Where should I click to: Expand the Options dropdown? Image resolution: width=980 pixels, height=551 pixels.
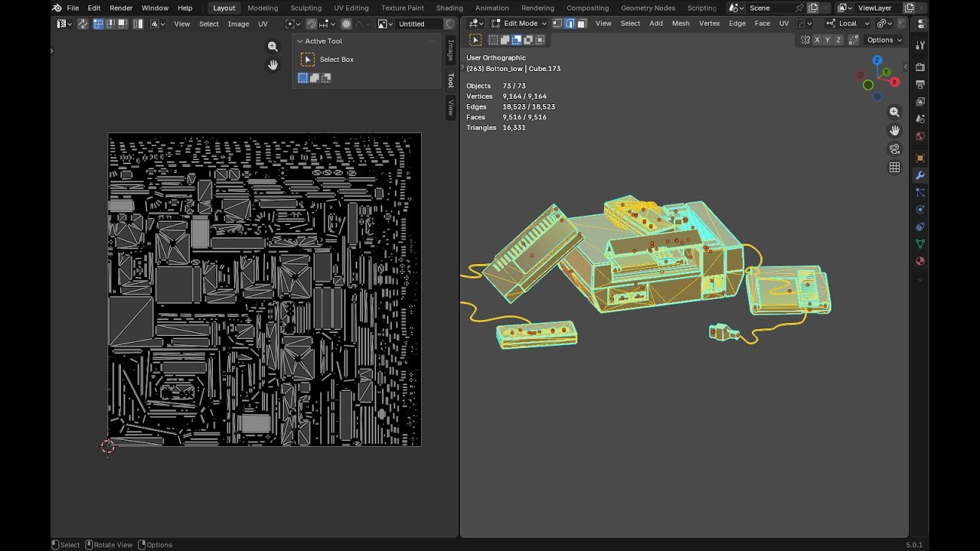[885, 40]
